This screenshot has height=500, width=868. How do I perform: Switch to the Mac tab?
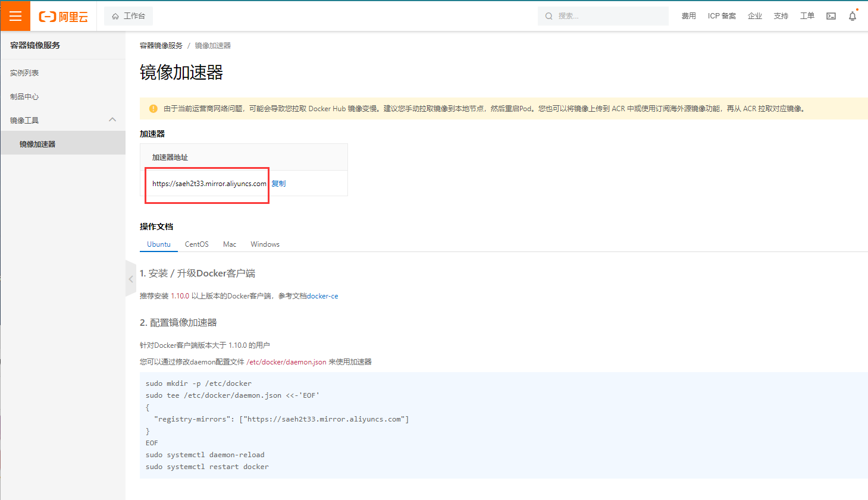click(x=230, y=244)
